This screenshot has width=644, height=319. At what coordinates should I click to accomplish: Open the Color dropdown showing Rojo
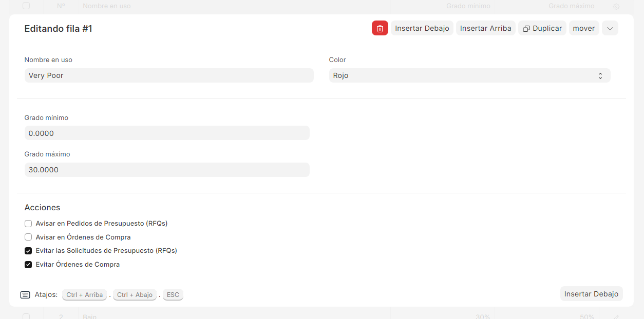(469, 75)
